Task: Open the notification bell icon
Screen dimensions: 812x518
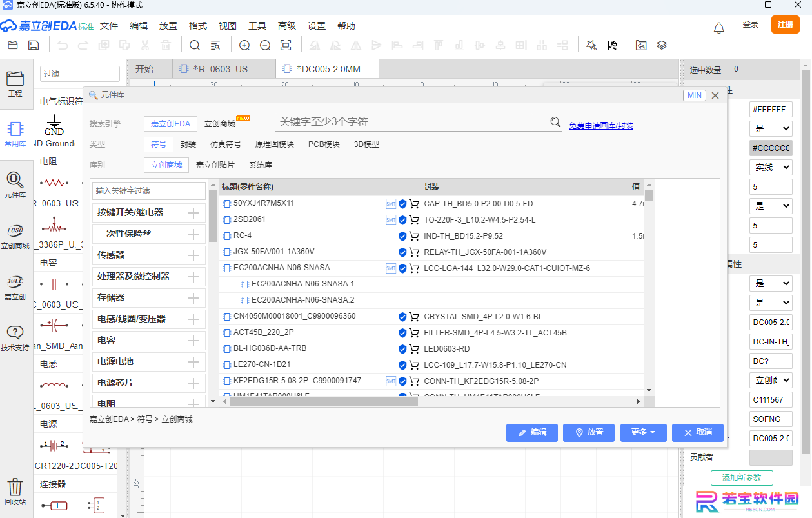Action: (x=719, y=27)
